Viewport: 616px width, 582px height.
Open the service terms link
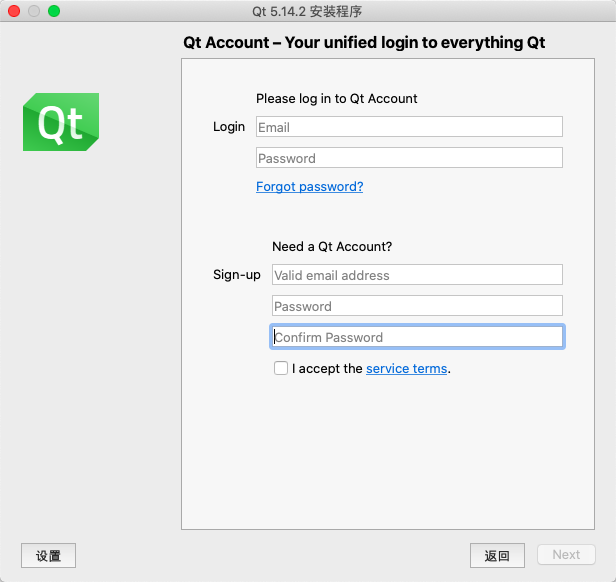(x=406, y=369)
